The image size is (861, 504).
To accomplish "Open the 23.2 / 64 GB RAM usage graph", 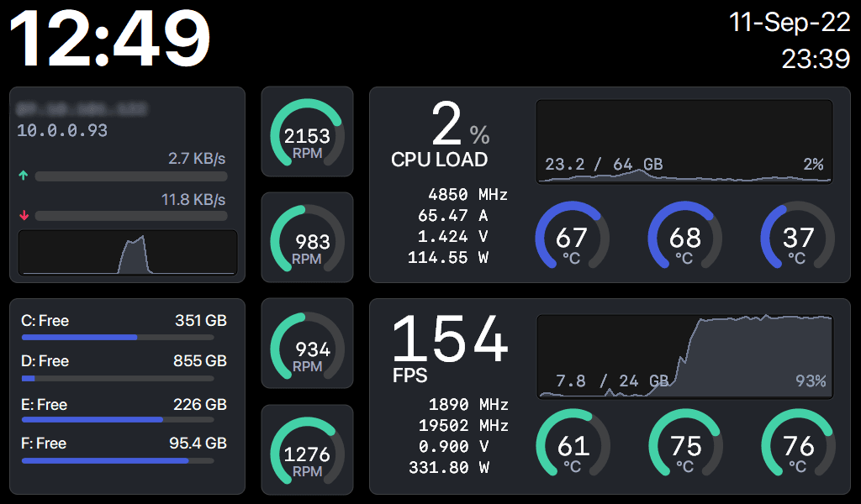I will coord(685,143).
